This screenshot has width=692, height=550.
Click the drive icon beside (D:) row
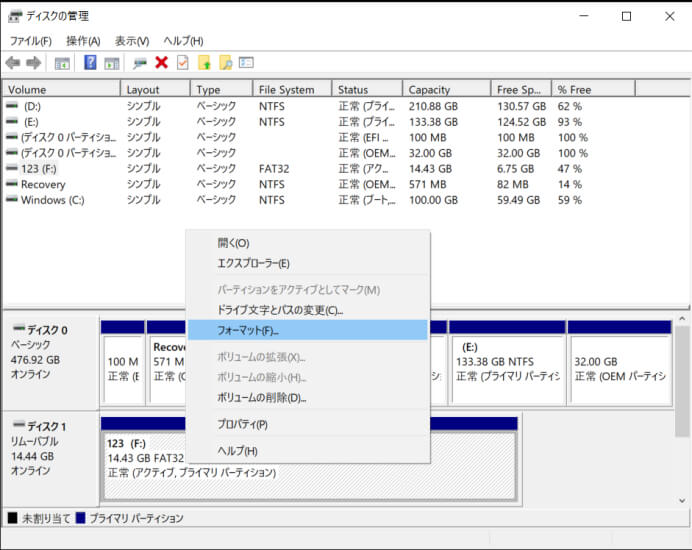(12, 106)
